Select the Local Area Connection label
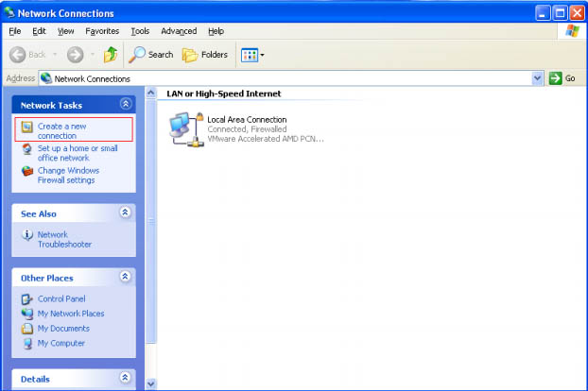 pyautogui.click(x=247, y=119)
